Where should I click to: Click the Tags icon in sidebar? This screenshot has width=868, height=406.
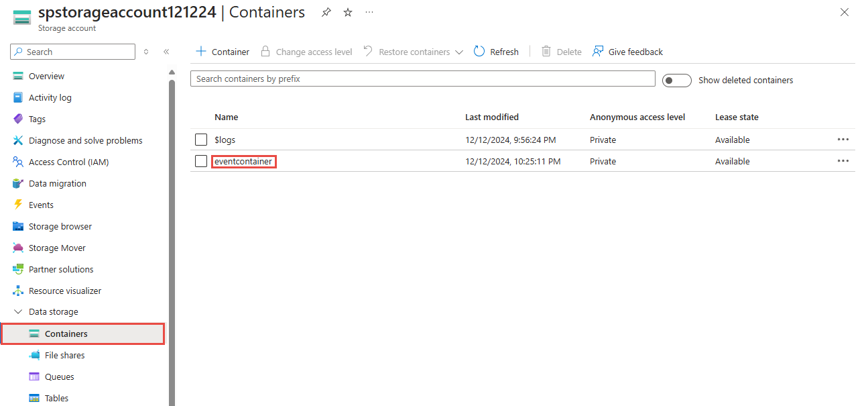tap(18, 119)
